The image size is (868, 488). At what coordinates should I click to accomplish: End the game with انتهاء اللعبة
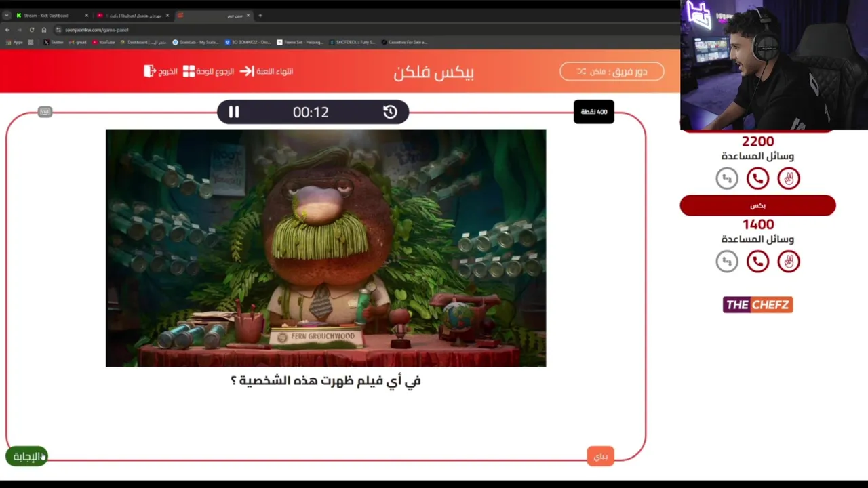(267, 71)
